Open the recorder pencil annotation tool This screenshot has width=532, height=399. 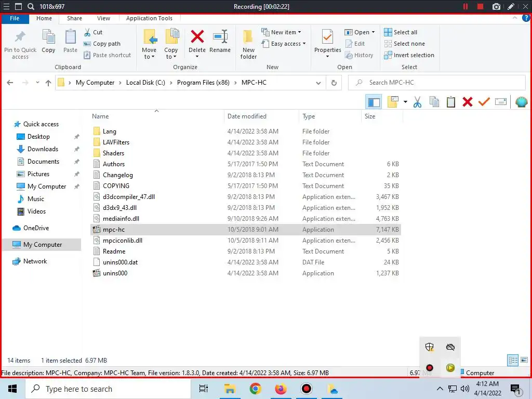point(511,6)
